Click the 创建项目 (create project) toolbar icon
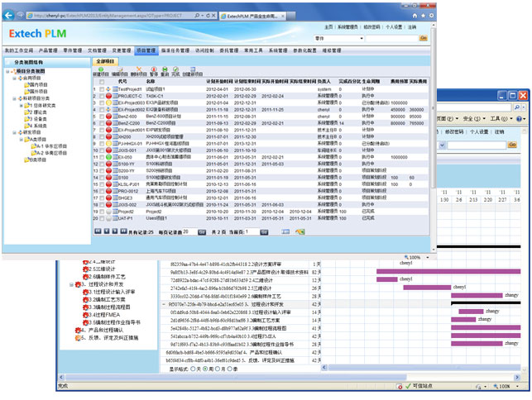 (x=99, y=70)
